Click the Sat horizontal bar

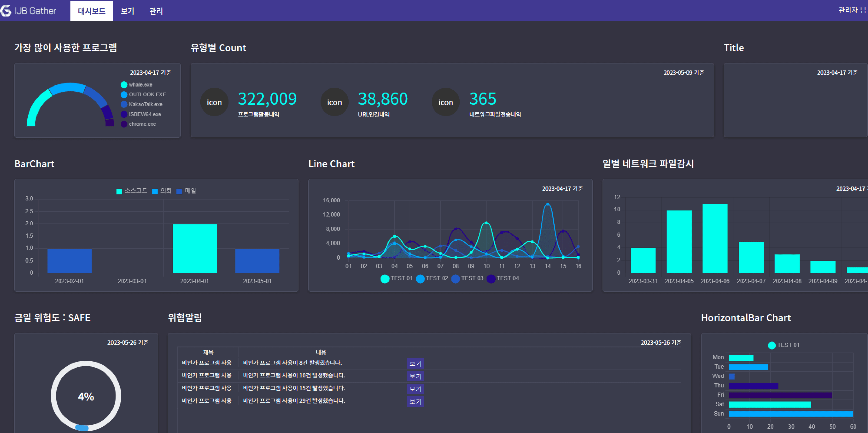770,404
